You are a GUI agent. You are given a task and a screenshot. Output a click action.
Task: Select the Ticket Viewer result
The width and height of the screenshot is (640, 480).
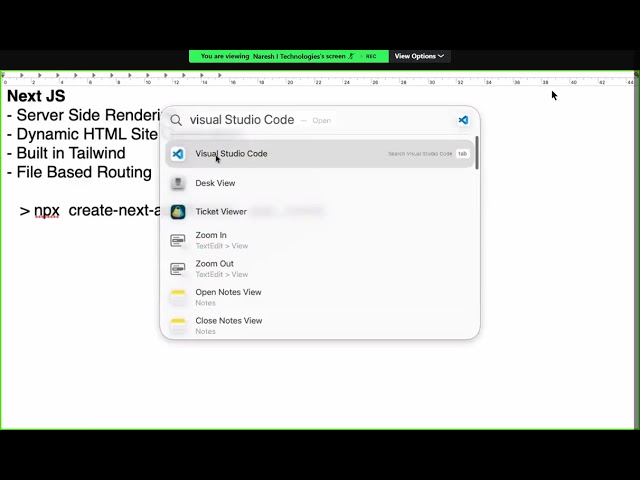point(320,212)
